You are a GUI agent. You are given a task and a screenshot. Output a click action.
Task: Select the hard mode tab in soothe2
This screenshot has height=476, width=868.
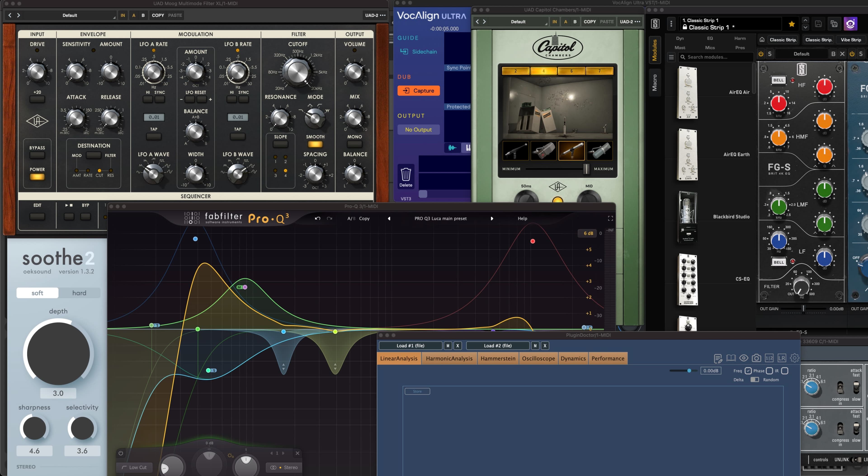click(79, 293)
